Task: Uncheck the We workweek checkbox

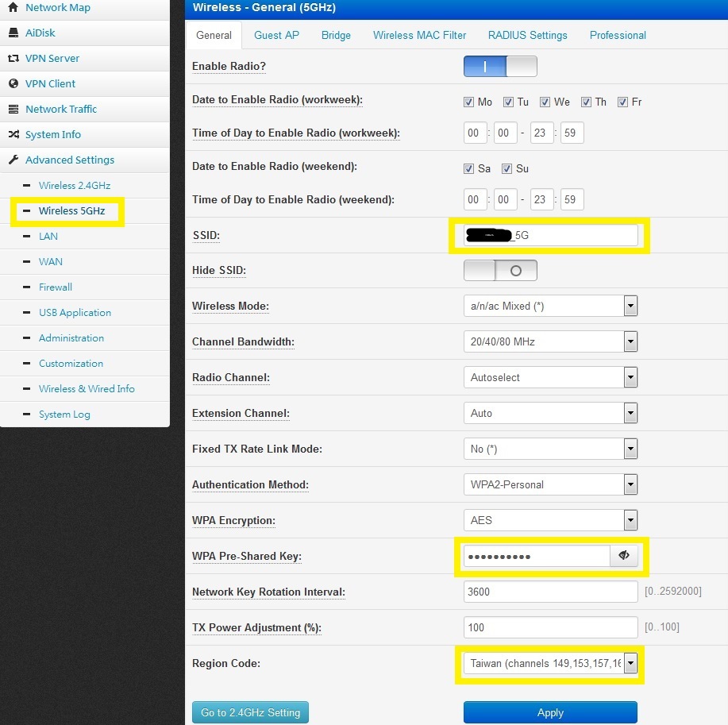Action: tap(545, 102)
